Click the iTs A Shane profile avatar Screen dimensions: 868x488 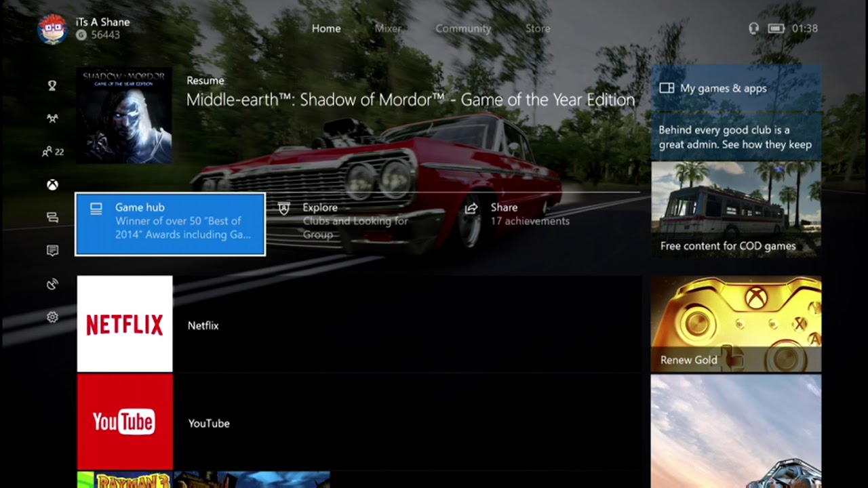click(x=52, y=28)
